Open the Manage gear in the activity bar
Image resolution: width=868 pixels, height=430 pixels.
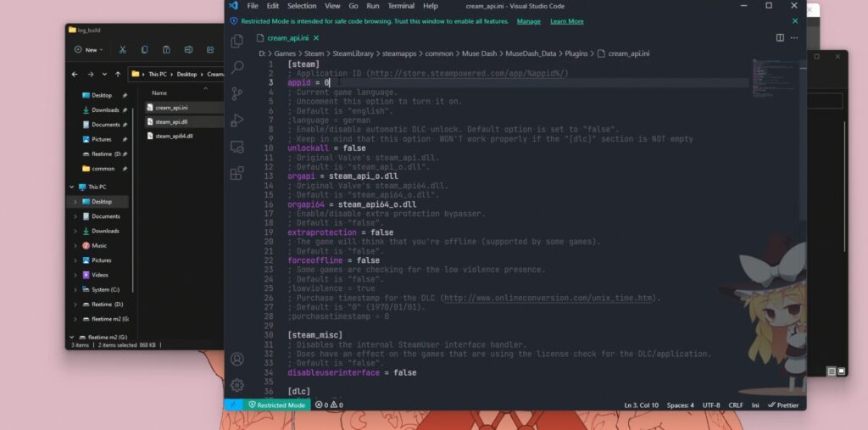click(x=237, y=385)
